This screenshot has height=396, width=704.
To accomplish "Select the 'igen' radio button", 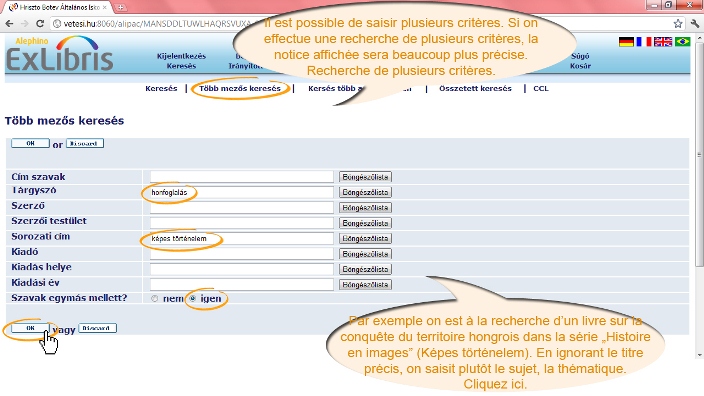I will (193, 299).
